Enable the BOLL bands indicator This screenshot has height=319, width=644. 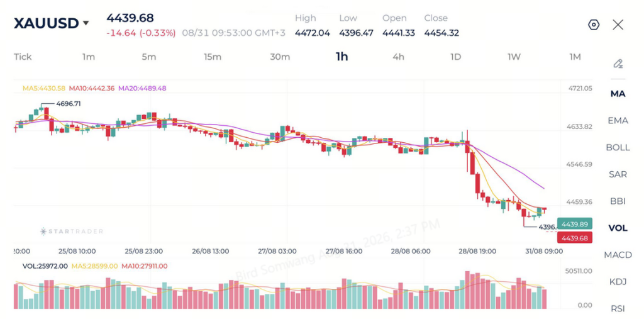618,147
